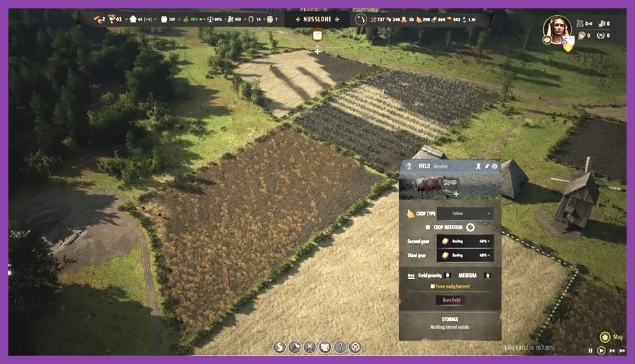
Task: Set game speed to fastest
Action: tap(622, 351)
